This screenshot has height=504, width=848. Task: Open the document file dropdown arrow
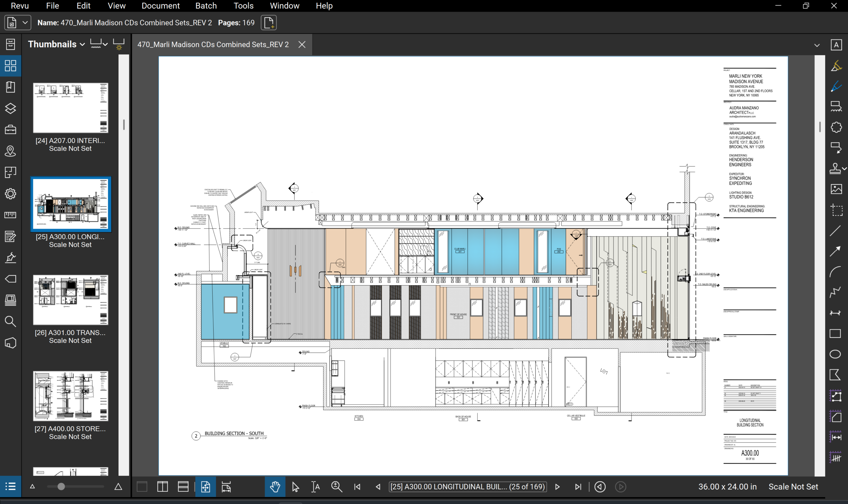(x=25, y=23)
